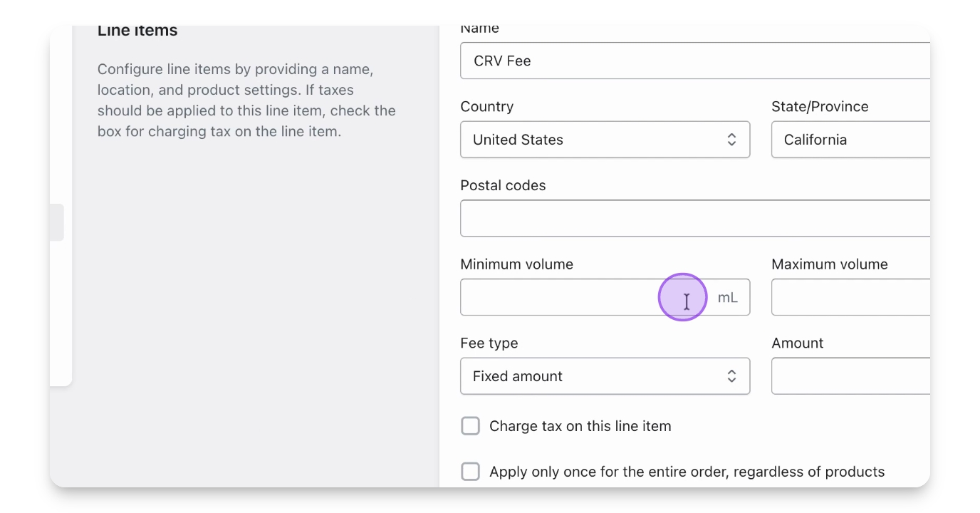This screenshot has height=513, width=980.
Task: Focus the Maximum volume input
Action: [x=850, y=297]
